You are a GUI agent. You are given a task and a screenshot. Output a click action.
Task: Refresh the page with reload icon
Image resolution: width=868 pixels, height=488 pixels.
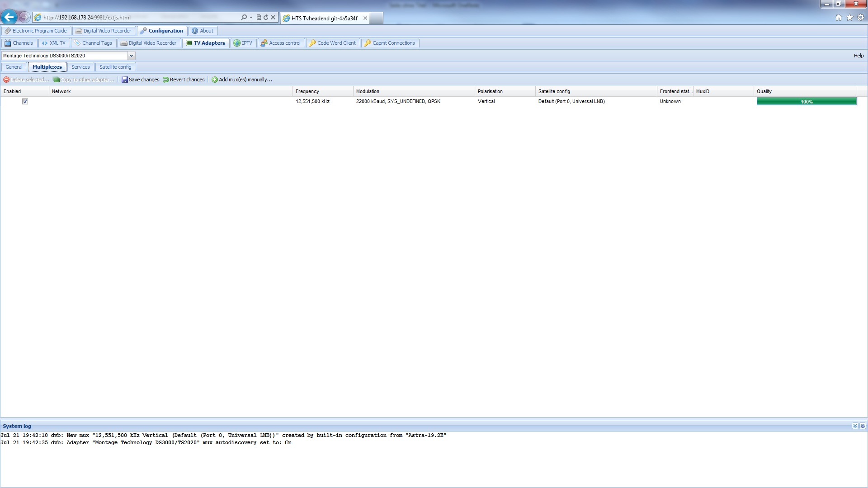pos(266,17)
